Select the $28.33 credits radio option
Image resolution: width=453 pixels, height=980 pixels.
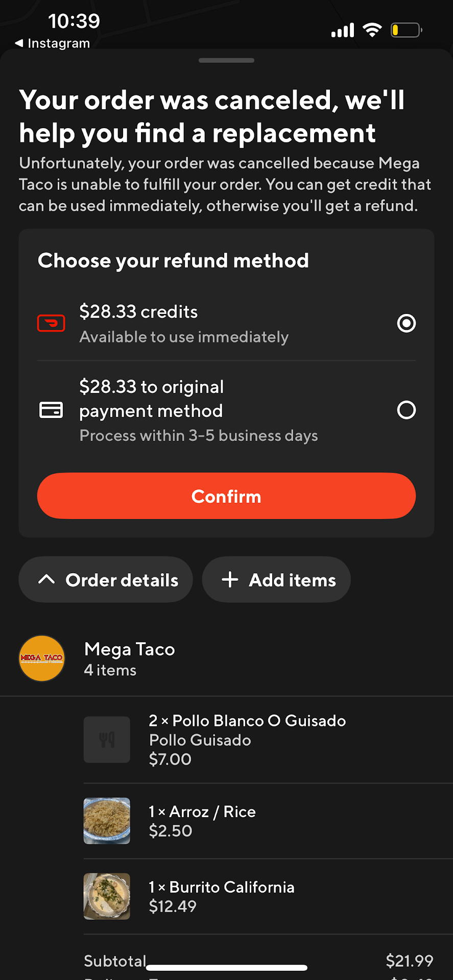click(406, 323)
